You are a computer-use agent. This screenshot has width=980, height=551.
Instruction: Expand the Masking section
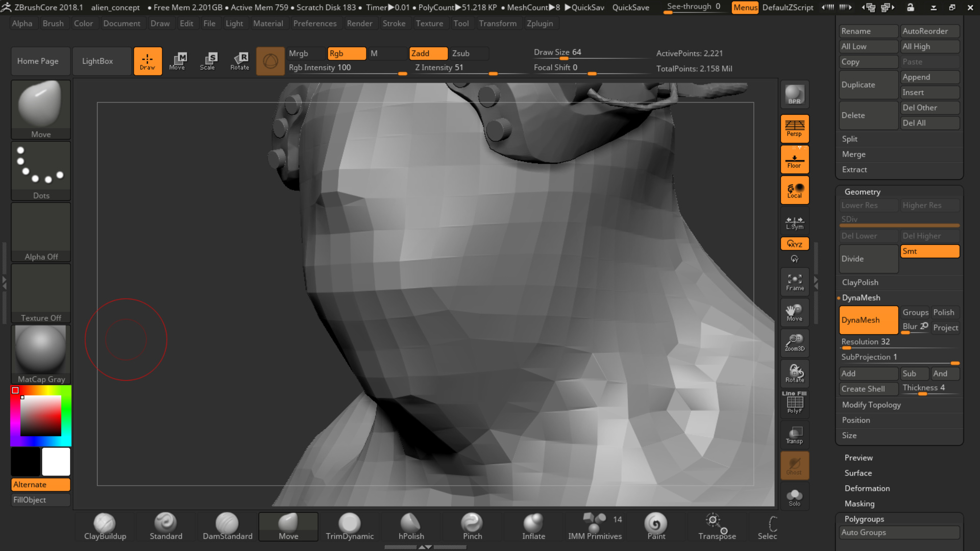859,504
